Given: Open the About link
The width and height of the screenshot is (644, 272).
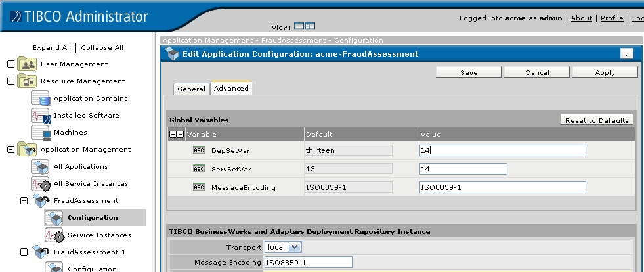Looking at the screenshot, I should pos(582,18).
